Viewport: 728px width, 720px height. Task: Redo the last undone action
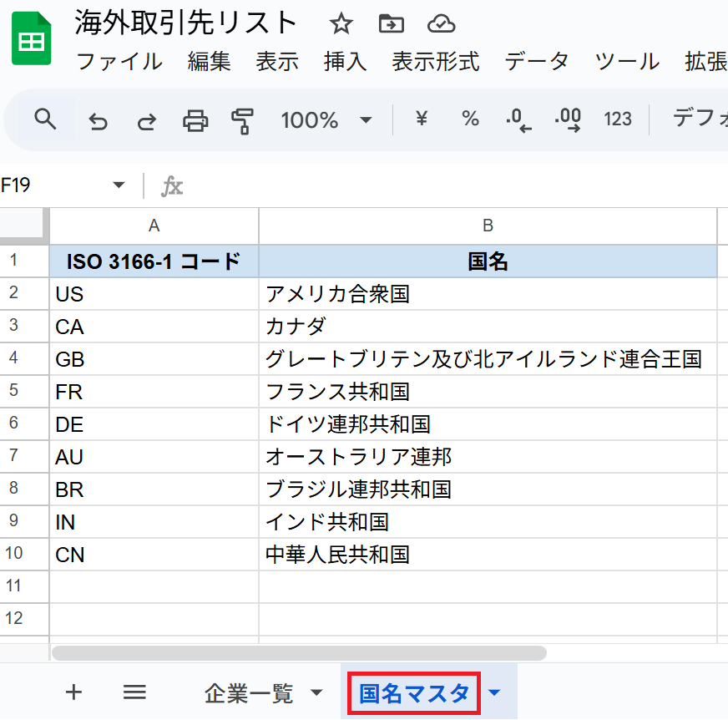tap(147, 121)
